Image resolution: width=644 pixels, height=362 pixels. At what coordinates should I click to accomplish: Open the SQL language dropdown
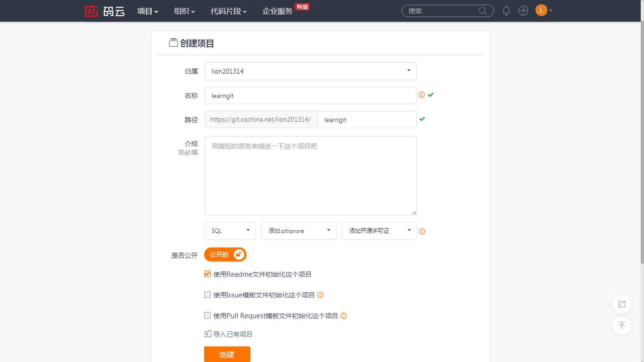230,231
